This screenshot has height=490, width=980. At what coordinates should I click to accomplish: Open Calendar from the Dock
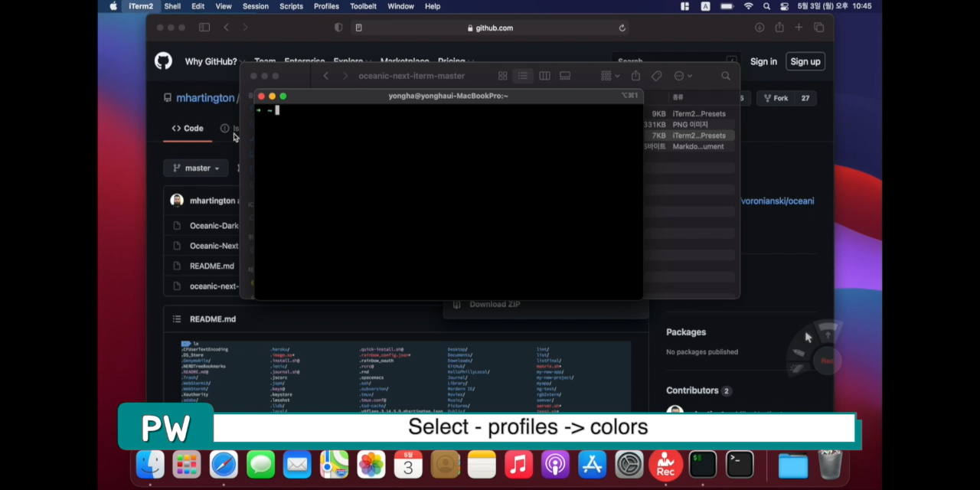pyautogui.click(x=408, y=465)
